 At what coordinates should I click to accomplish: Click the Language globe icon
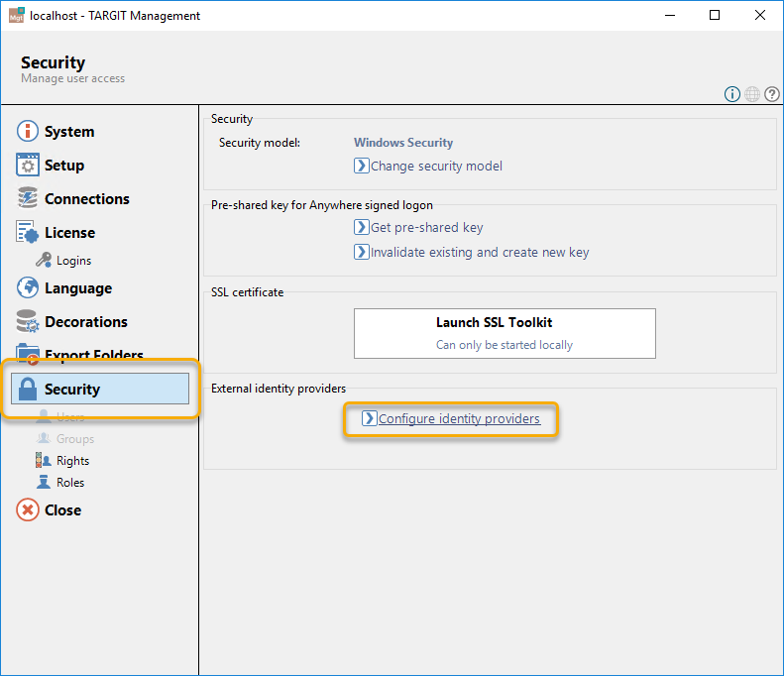(x=28, y=288)
